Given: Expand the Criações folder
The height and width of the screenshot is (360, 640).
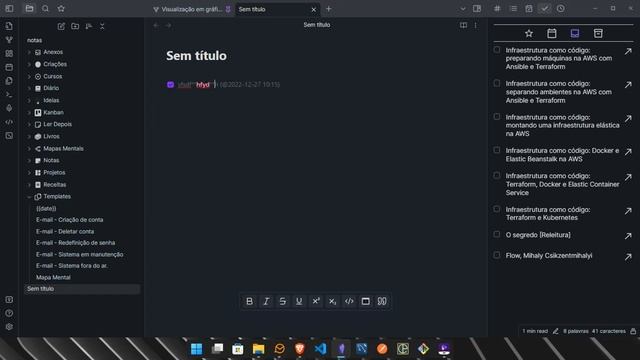Looking at the screenshot, I should 29,64.
